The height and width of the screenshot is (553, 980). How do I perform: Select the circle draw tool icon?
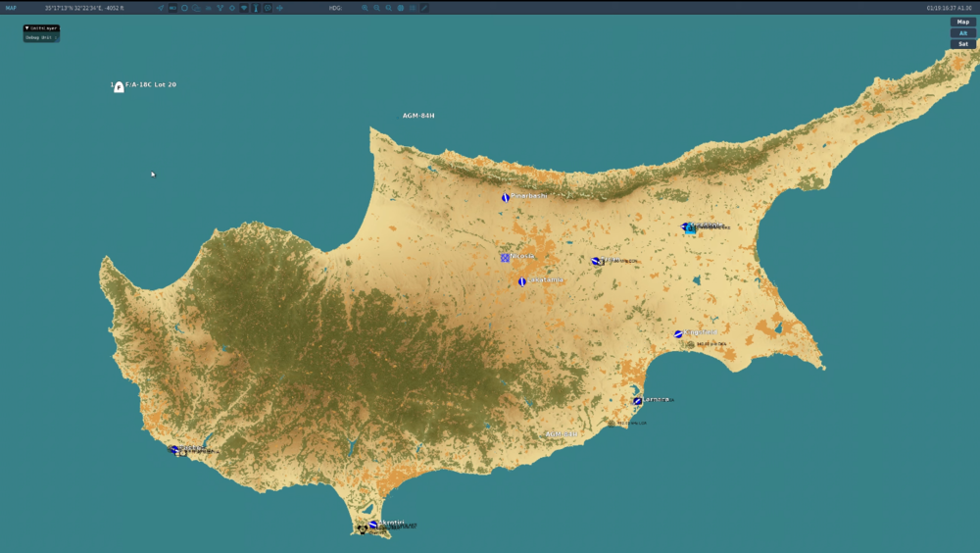coord(184,8)
